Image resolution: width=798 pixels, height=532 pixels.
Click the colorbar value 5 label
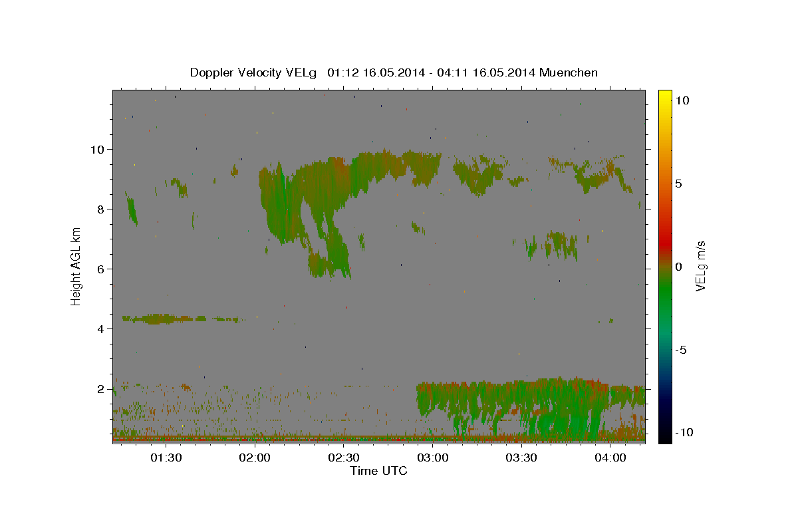pyautogui.click(x=678, y=184)
